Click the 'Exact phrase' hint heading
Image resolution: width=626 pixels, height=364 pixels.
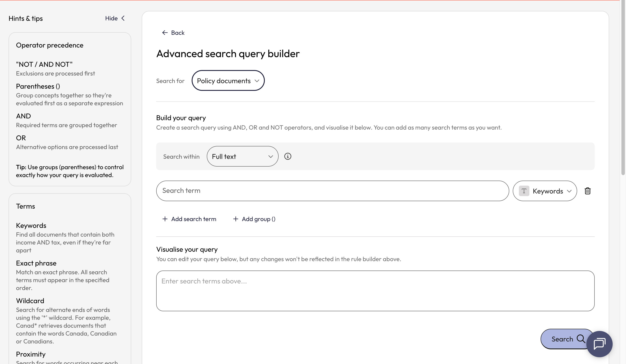(x=36, y=263)
